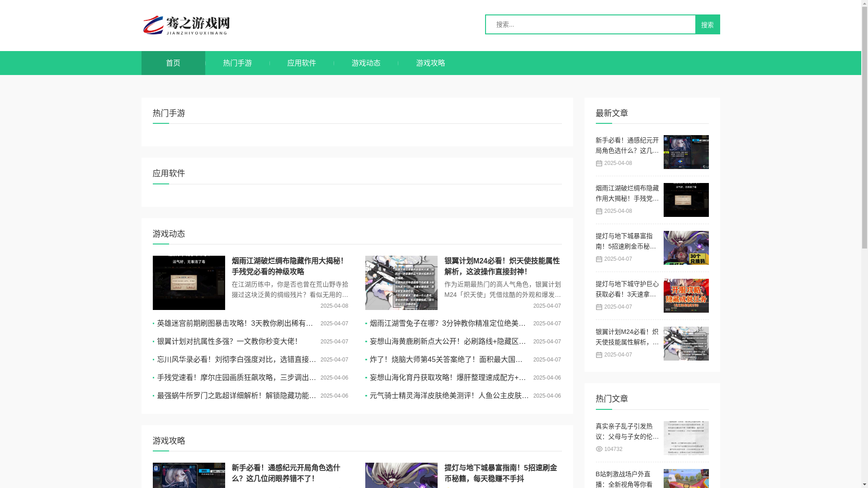This screenshot has width=868, height=488.
Task: Open the 游戏动态 section heading
Action: (169, 234)
